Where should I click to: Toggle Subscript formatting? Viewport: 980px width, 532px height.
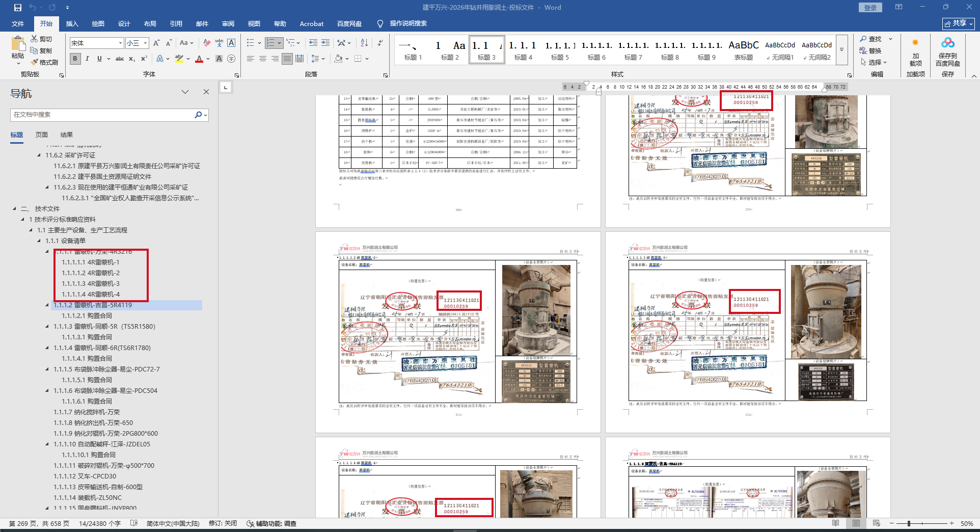[132, 59]
